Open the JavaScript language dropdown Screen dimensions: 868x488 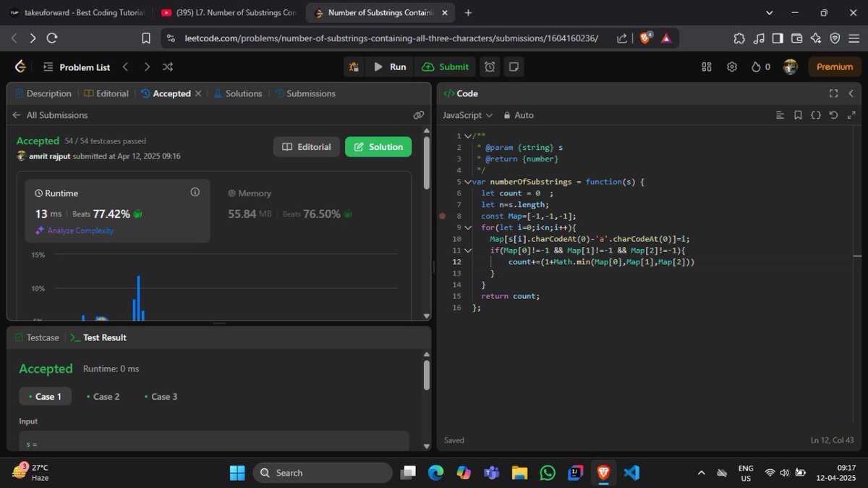(x=467, y=115)
